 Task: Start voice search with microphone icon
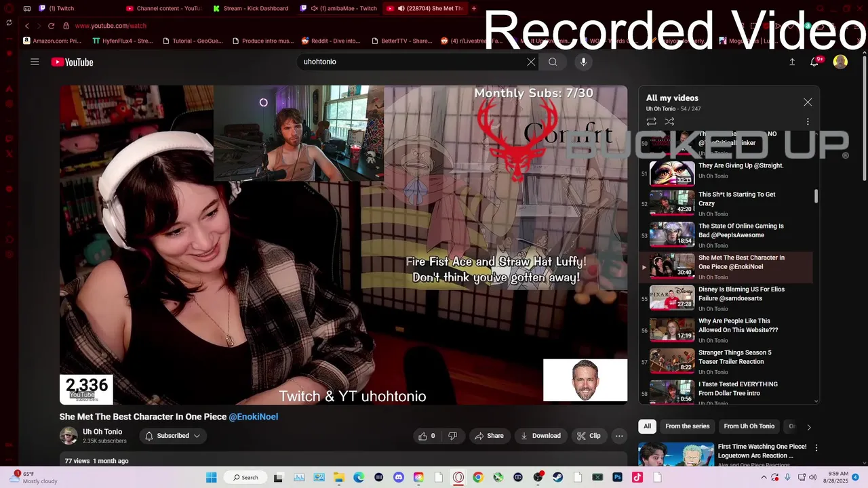(x=583, y=62)
